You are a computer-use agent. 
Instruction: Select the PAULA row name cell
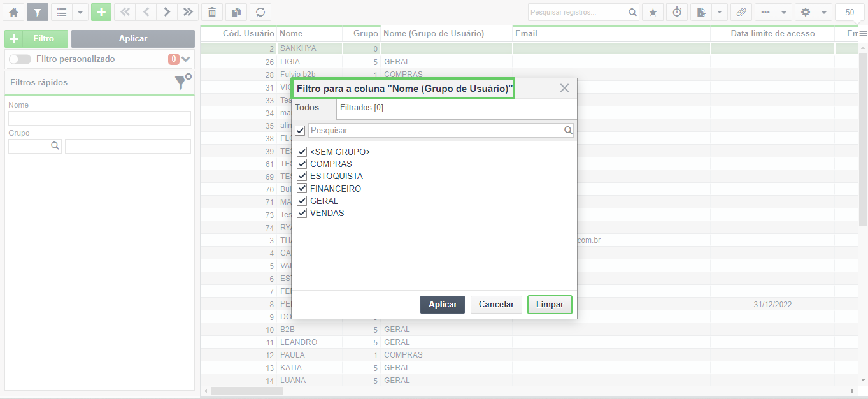tap(310, 355)
